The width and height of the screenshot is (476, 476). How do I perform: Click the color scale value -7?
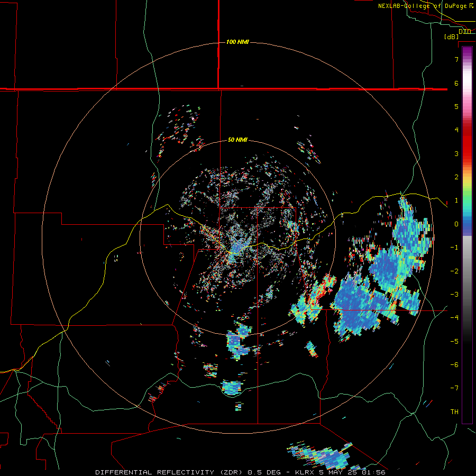(x=454, y=388)
